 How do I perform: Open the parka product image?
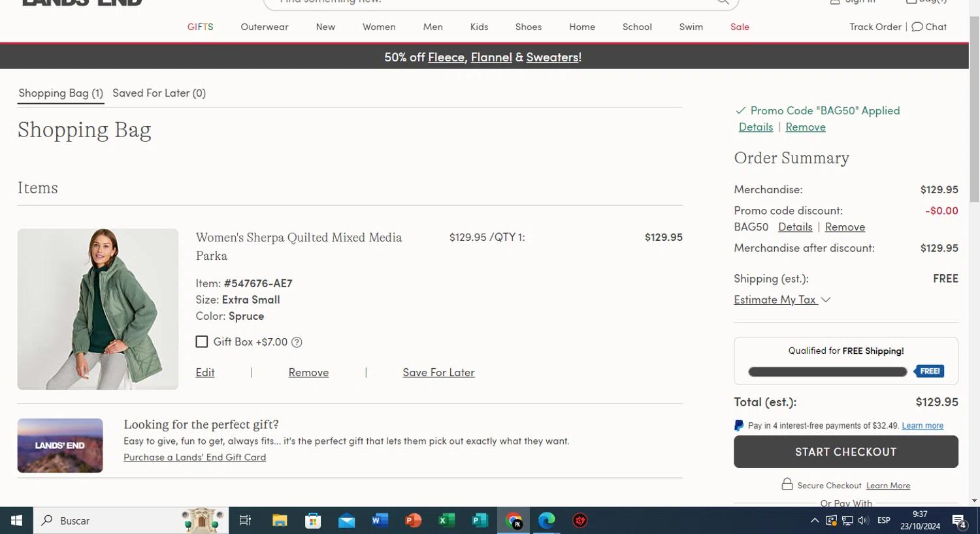[98, 309]
